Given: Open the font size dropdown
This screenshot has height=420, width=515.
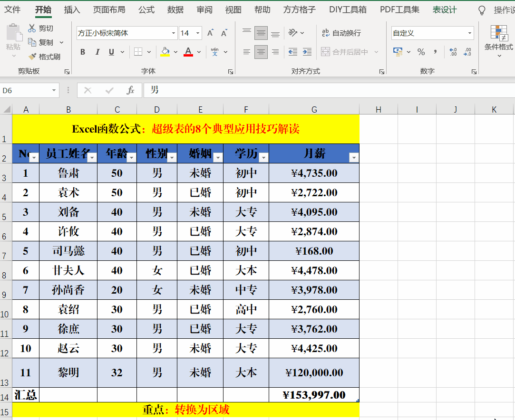Looking at the screenshot, I should 198,33.
